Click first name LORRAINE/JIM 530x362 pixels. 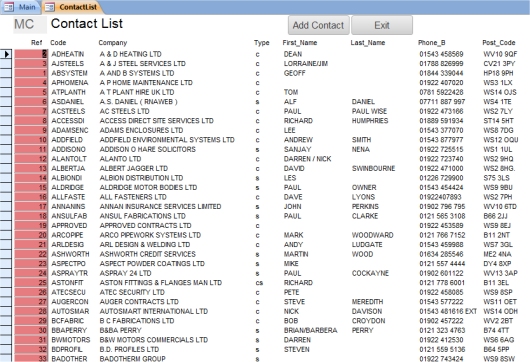(306, 64)
